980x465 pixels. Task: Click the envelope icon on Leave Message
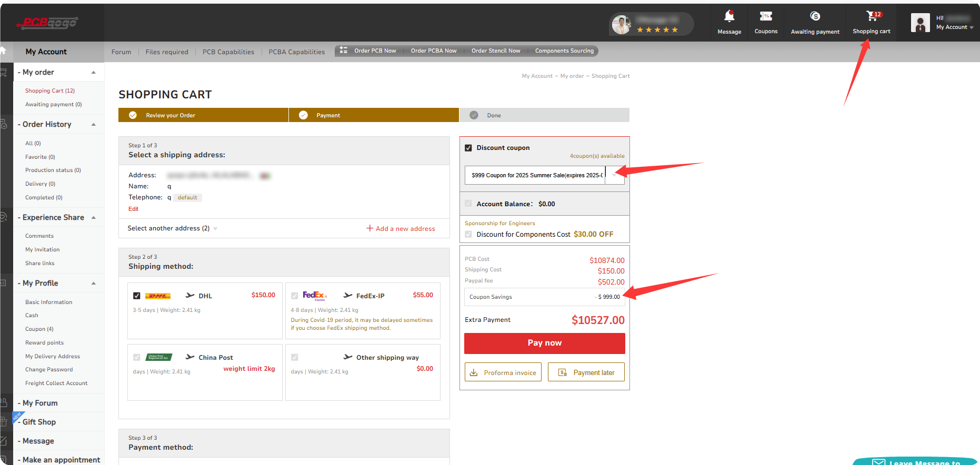pyautogui.click(x=878, y=462)
